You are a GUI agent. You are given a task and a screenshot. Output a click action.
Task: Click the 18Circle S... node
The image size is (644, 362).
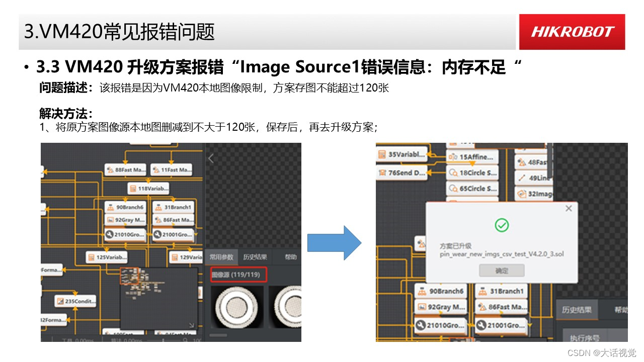click(472, 173)
